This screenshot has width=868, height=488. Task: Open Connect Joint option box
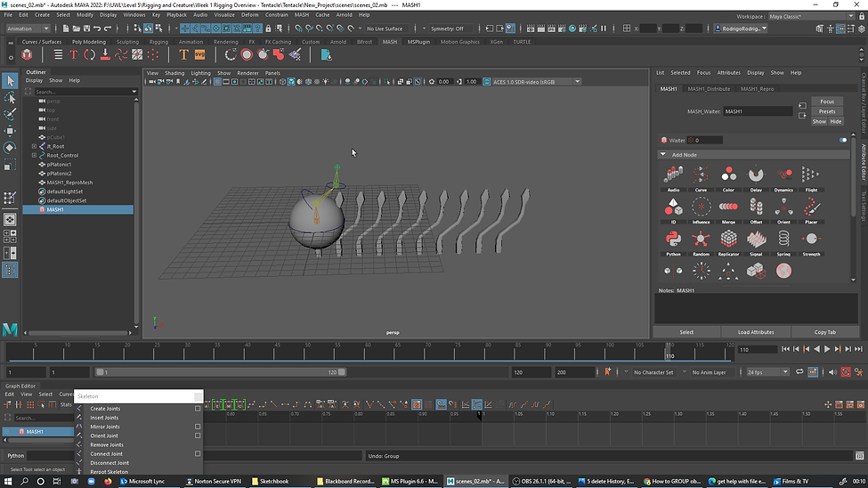(x=198, y=453)
